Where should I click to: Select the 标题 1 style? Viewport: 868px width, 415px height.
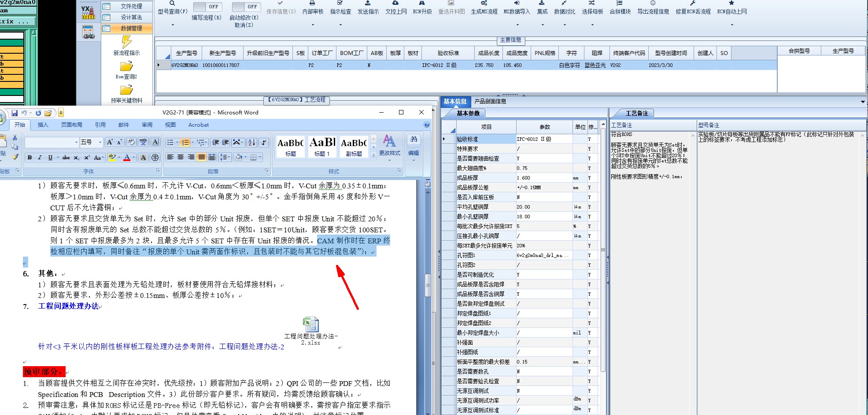pyautogui.click(x=322, y=147)
